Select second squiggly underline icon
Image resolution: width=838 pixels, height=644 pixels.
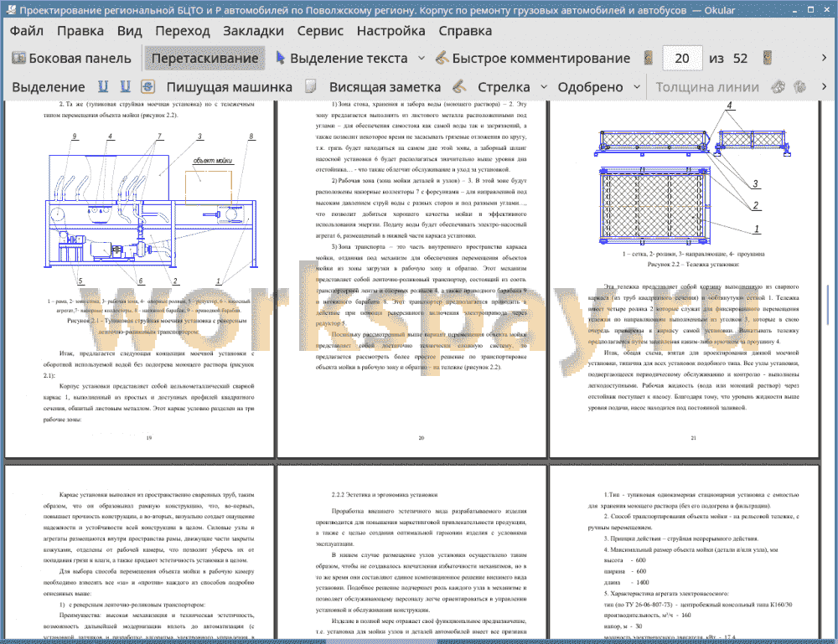point(125,86)
